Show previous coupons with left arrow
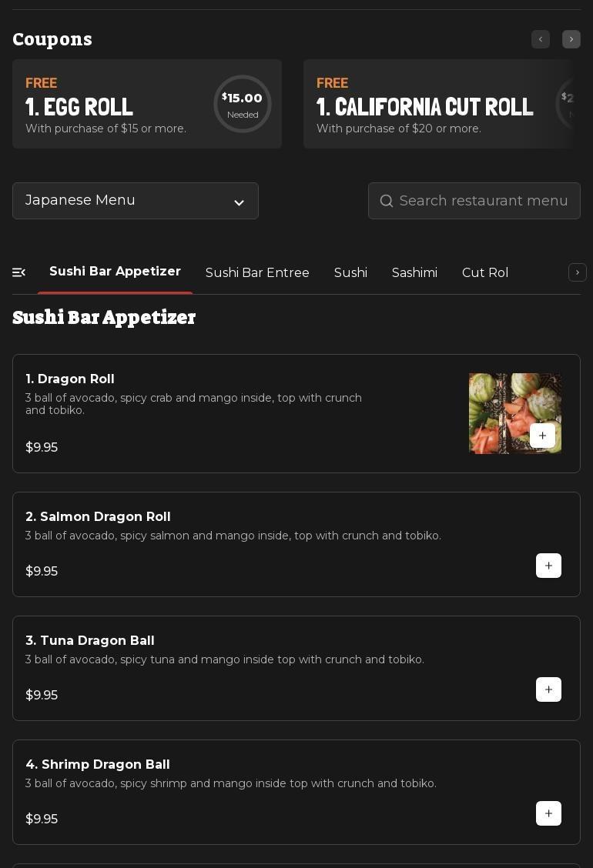Screen dimensions: 593x868 point(541,39)
